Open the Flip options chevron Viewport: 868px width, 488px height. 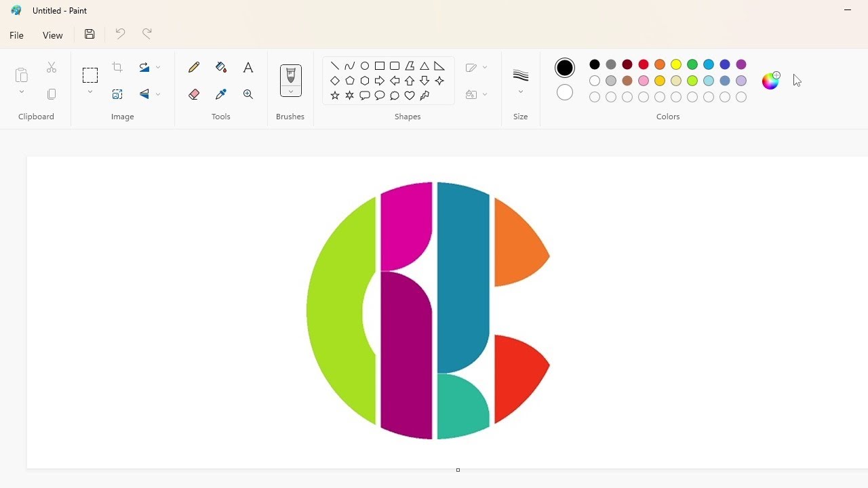158,95
